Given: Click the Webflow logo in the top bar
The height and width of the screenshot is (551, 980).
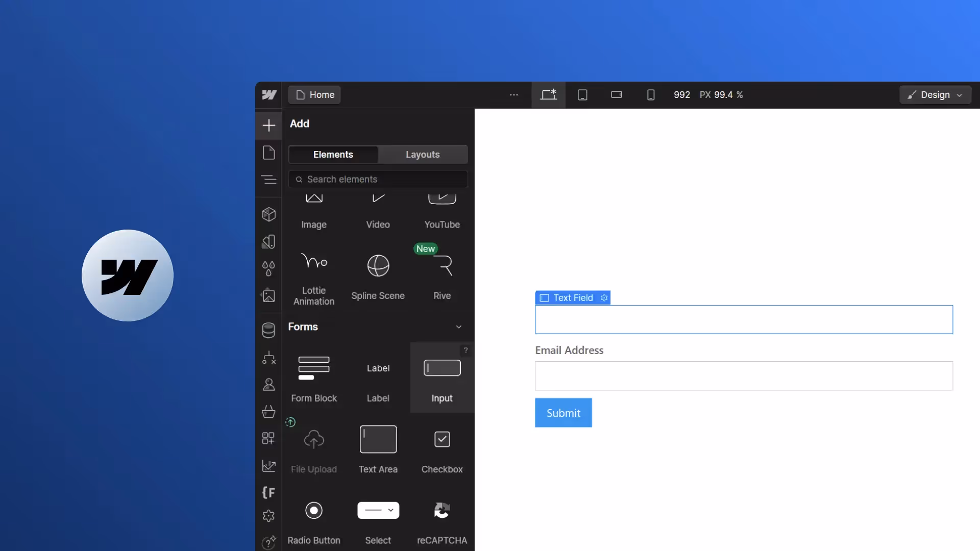Looking at the screenshot, I should tap(269, 95).
